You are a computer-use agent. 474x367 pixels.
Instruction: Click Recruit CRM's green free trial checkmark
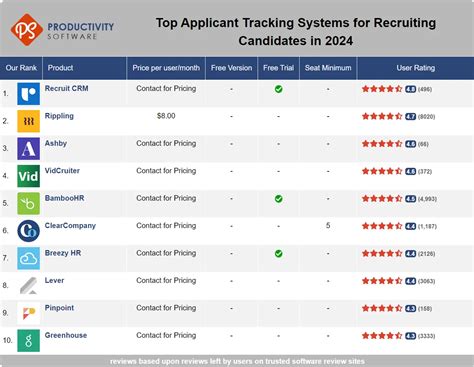(279, 89)
